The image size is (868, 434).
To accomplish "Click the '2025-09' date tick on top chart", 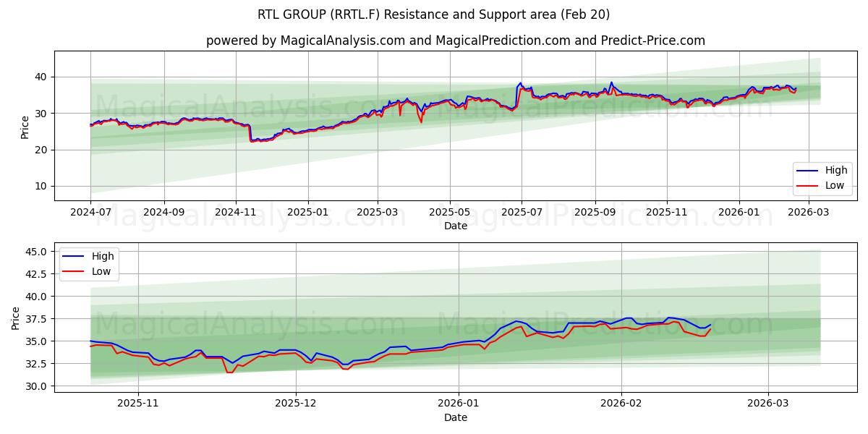I will (595, 213).
